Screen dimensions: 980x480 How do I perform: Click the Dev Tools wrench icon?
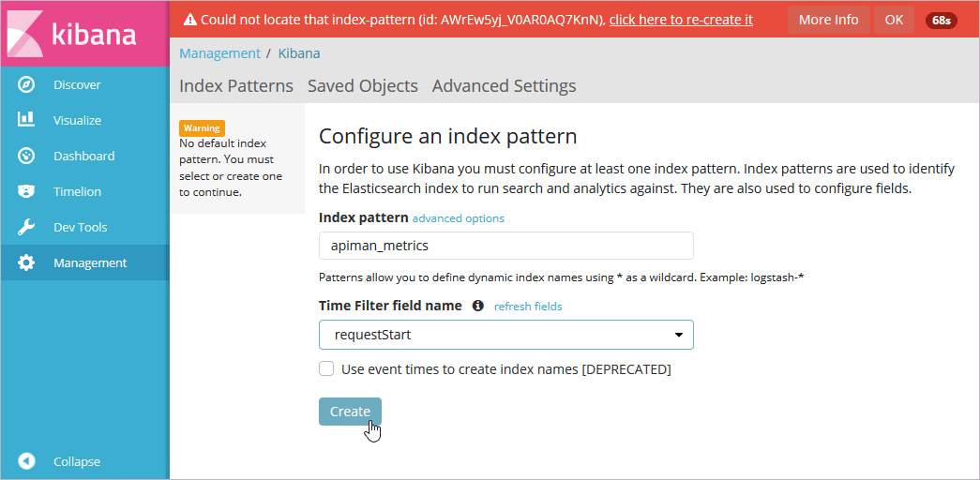click(x=26, y=227)
